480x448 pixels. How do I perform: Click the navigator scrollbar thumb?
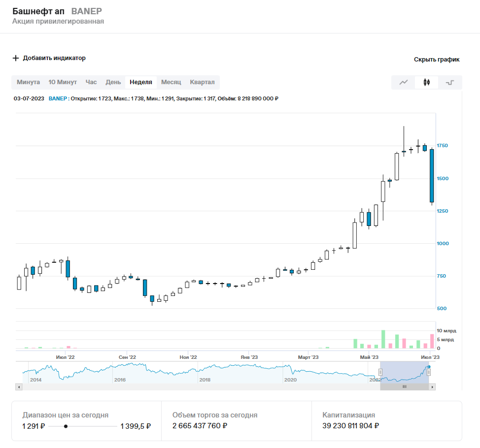pos(405,387)
